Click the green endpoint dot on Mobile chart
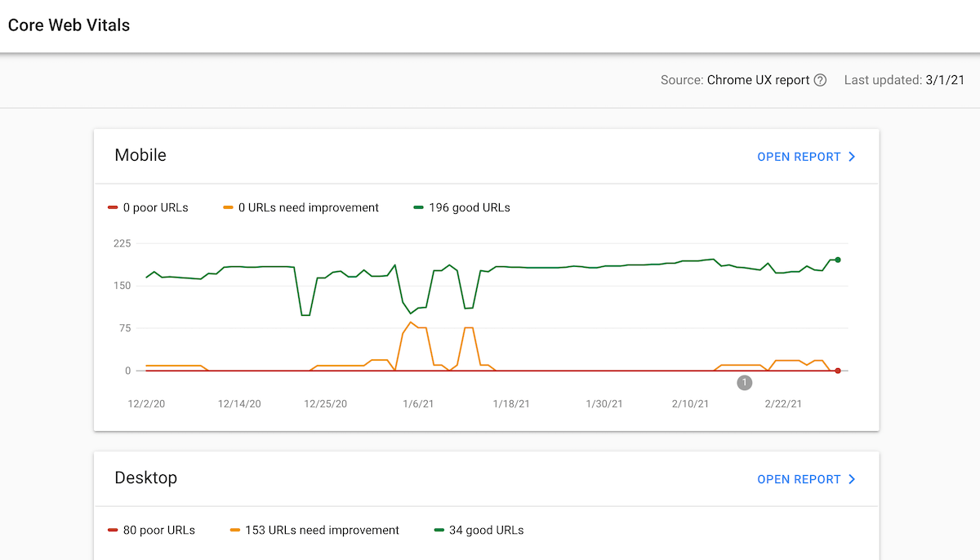Viewport: 980px width, 560px height. point(836,260)
